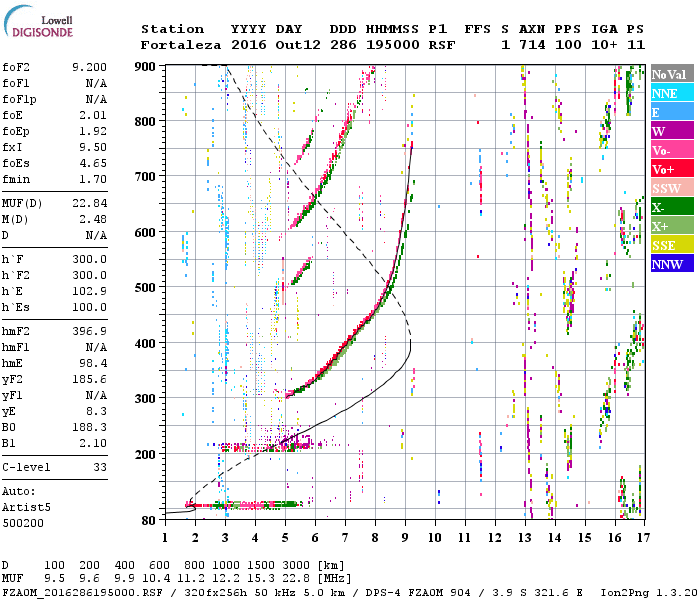This screenshot has width=700, height=600.
Task: Click the foEp value 1.92
Action: pyautogui.click(x=93, y=131)
